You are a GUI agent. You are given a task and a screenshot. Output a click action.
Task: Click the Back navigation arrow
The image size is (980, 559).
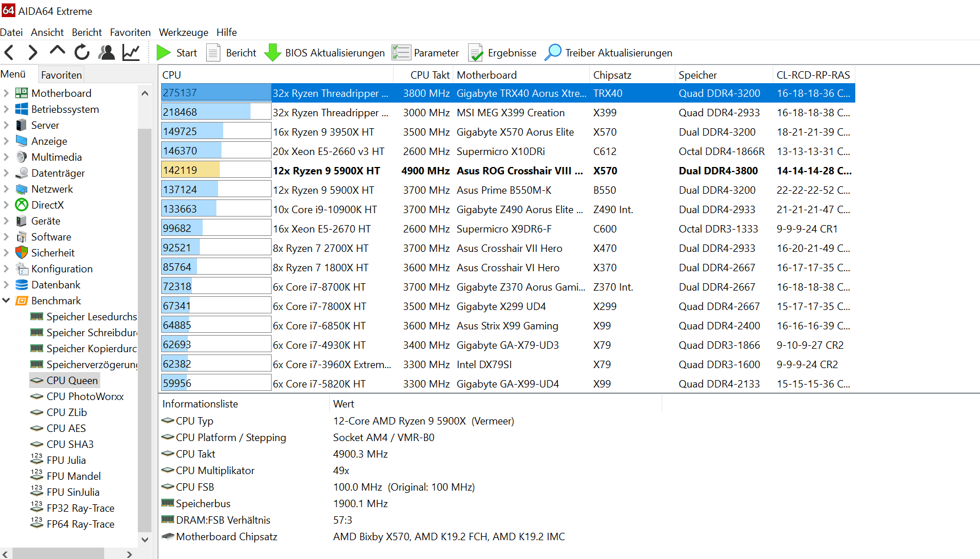tap(9, 53)
